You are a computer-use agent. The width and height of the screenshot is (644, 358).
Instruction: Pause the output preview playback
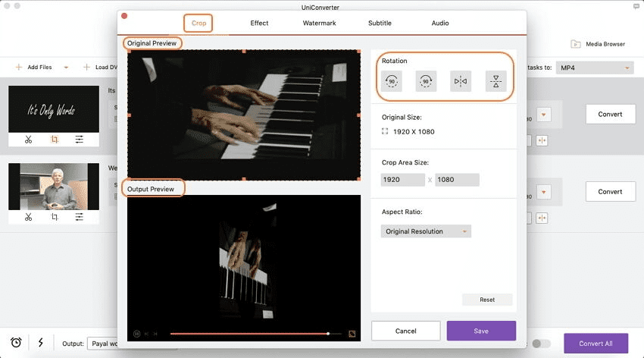tap(136, 334)
